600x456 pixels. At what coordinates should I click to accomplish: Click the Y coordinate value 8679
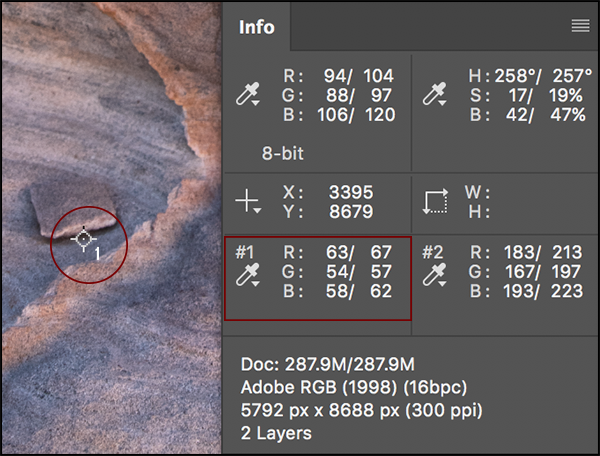349,211
